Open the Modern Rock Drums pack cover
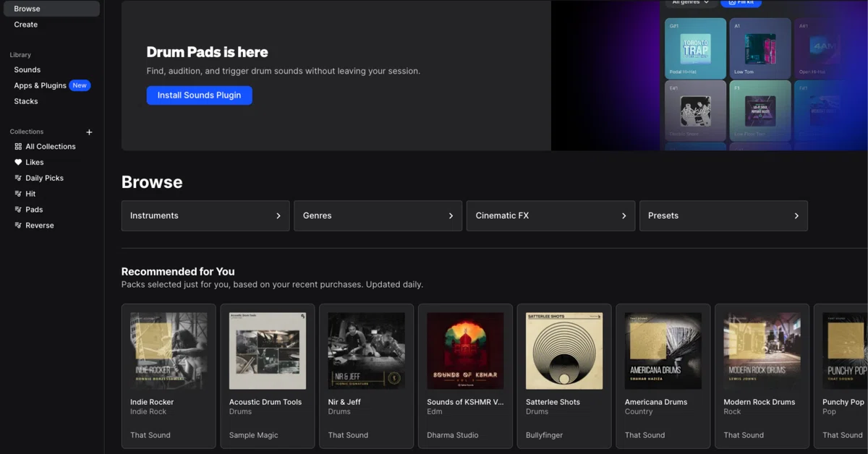 (x=762, y=351)
